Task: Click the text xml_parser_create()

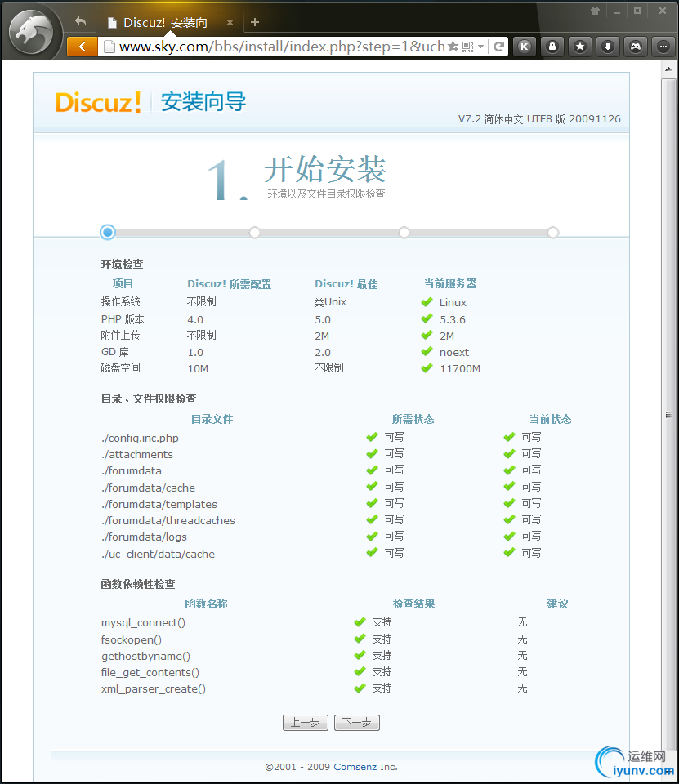Action: coord(154,689)
